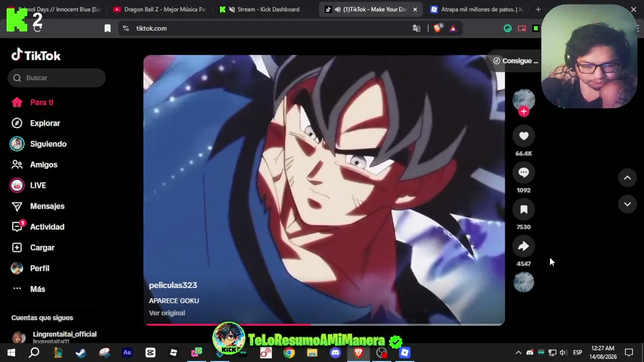Open the translate page icon
Image resolution: width=644 pixels, height=362 pixels.
417,29
